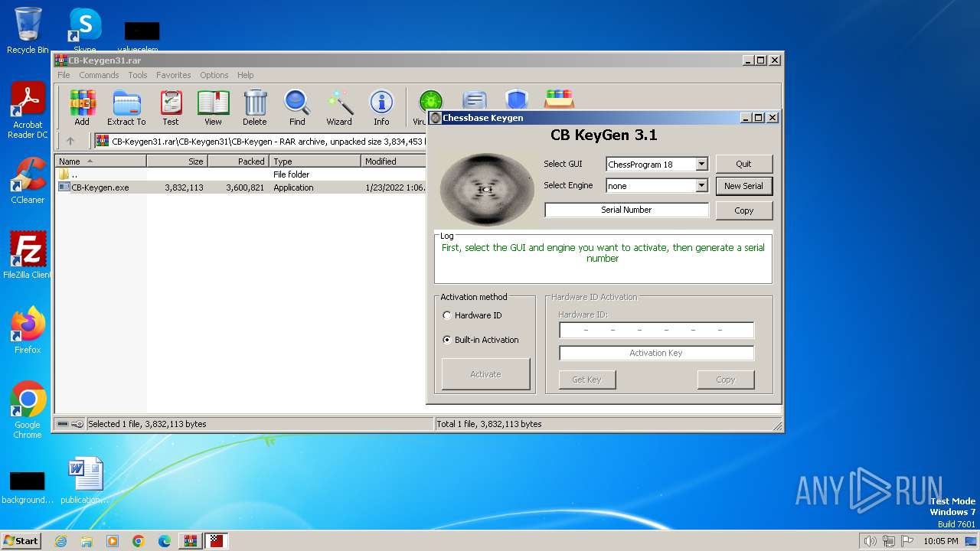Image resolution: width=980 pixels, height=551 pixels.
Task: Open the Select Engine dropdown
Action: pyautogui.click(x=701, y=186)
